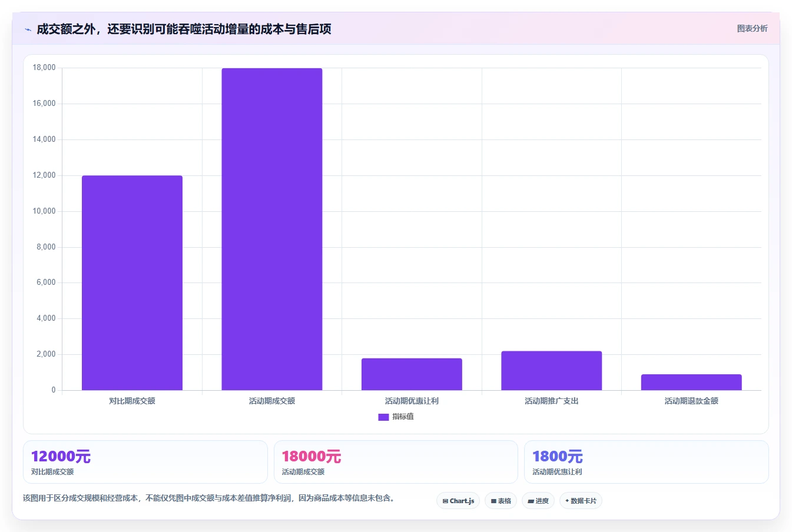The width and height of the screenshot is (792, 532).
Task: Click y-axis value 6,000
Action: tap(46, 282)
